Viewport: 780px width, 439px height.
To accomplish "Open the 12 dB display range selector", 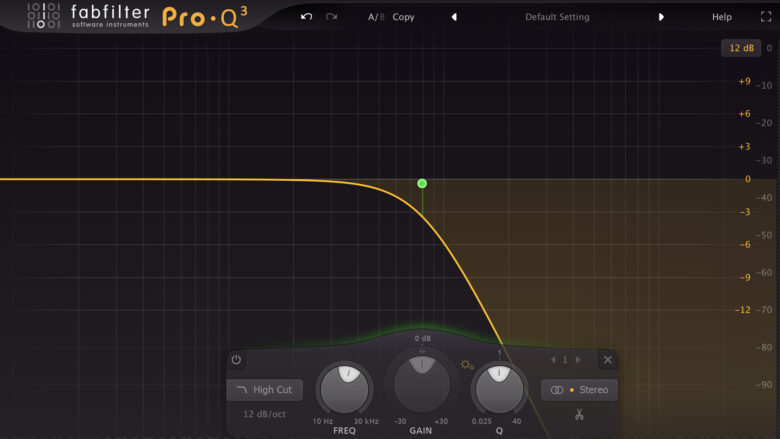I will click(741, 48).
